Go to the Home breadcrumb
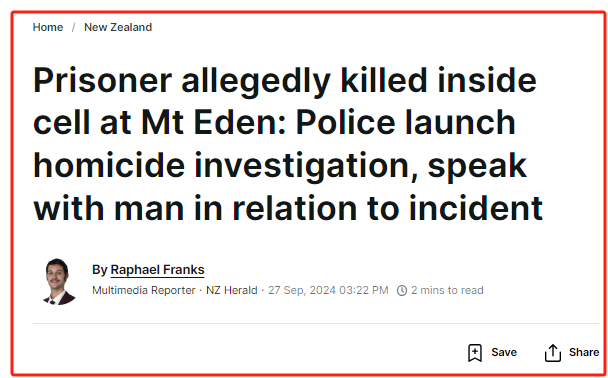608x378 pixels. click(48, 27)
